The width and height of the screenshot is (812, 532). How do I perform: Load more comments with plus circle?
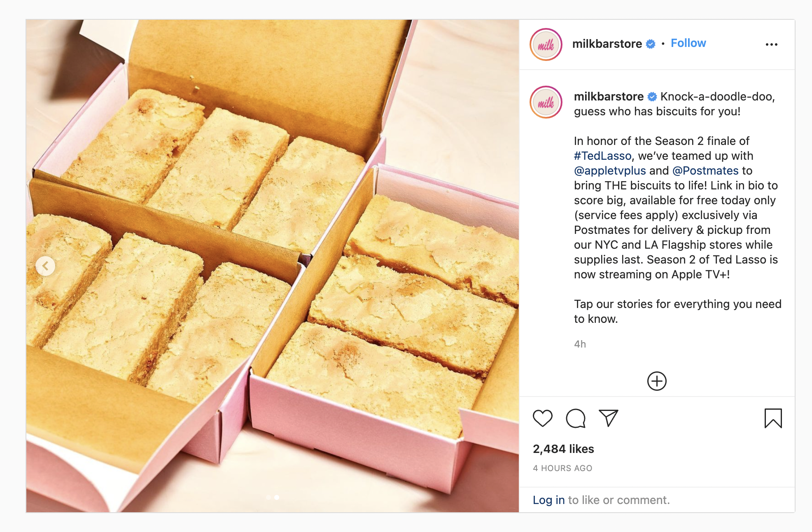click(x=657, y=381)
